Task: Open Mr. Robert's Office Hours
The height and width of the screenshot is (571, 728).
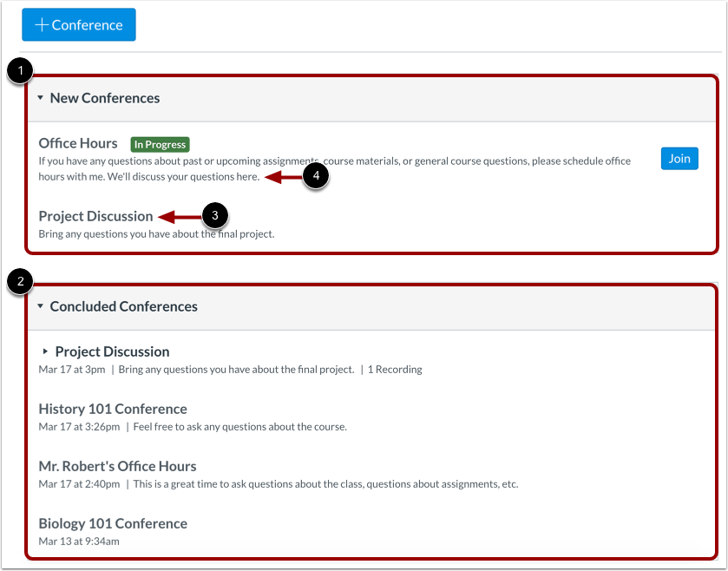Action: pyautogui.click(x=117, y=465)
